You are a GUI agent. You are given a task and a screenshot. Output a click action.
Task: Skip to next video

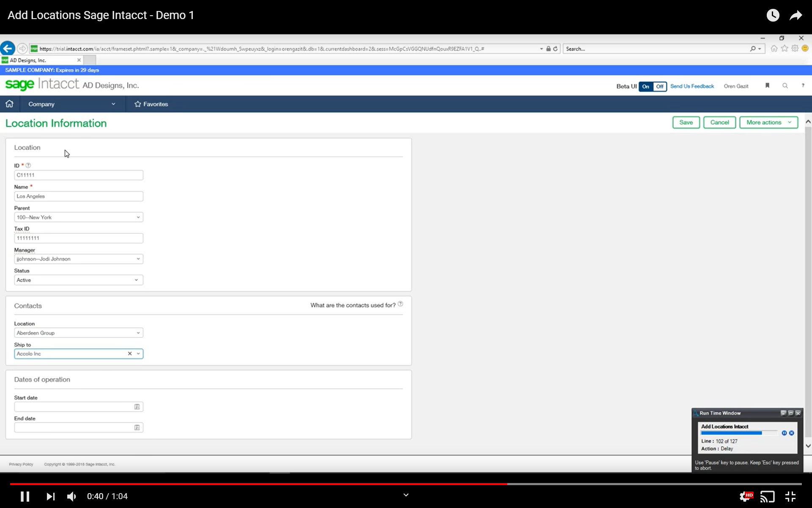pos(50,496)
